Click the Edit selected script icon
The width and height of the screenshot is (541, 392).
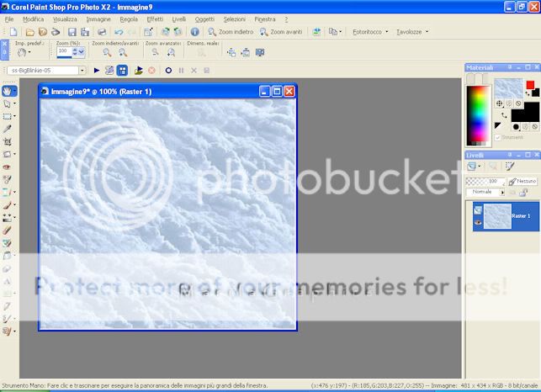[109, 71]
